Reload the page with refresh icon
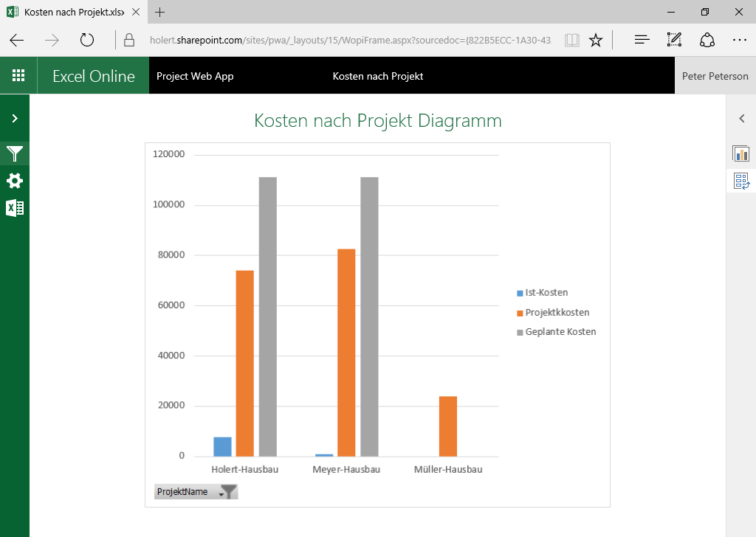Image resolution: width=756 pixels, height=537 pixels. [87, 40]
